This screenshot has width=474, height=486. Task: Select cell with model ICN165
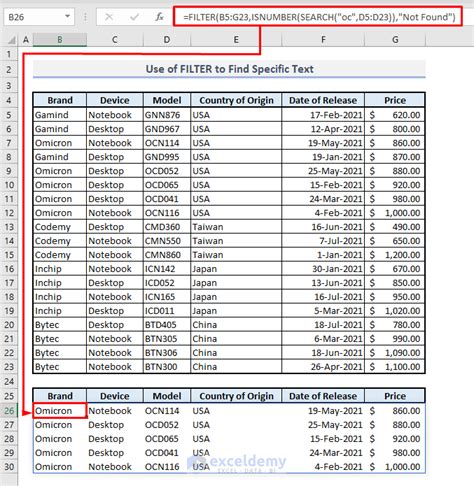167,297
